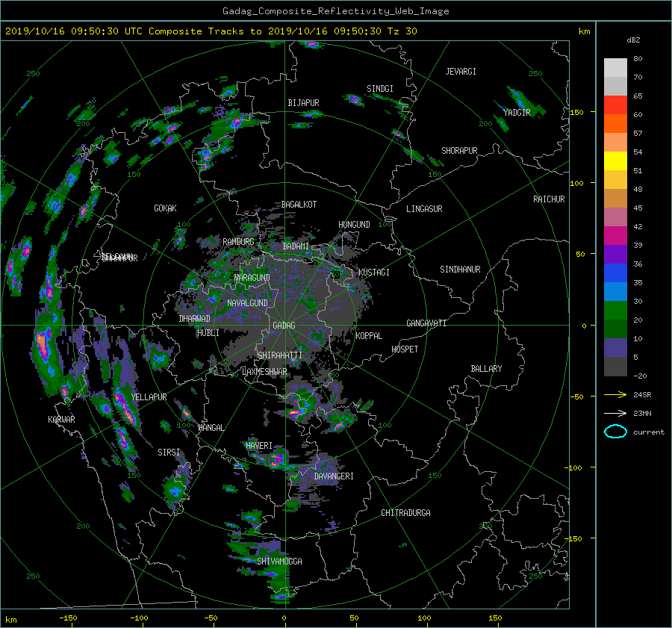Viewport: 672px width, 628px height.
Task: Click the SIRSI city label
Action: (x=169, y=453)
